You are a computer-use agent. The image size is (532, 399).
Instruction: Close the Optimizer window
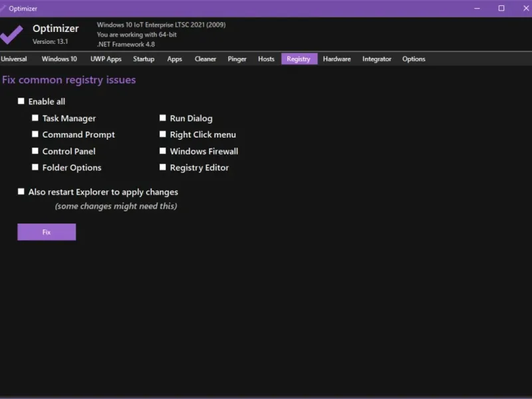tap(525, 9)
